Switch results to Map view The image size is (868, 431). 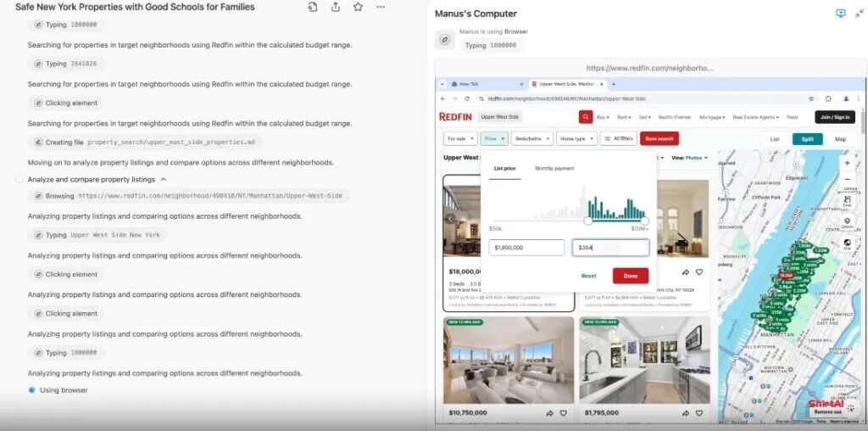tap(840, 139)
